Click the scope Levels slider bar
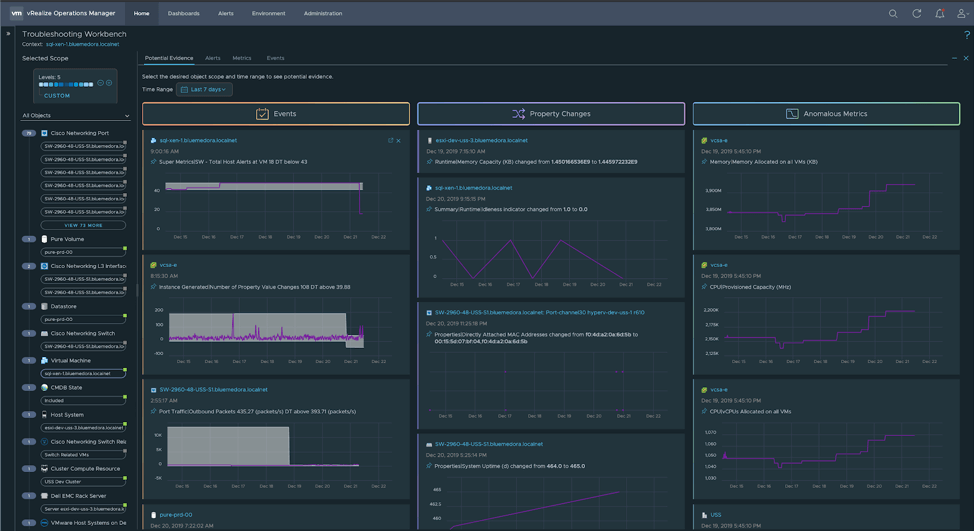The height and width of the screenshot is (531, 974). [x=66, y=84]
